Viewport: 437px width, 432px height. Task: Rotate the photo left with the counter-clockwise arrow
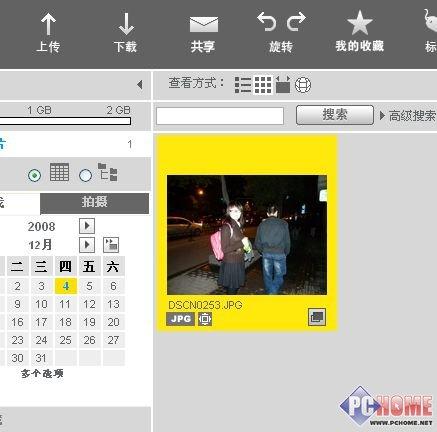pos(267,21)
